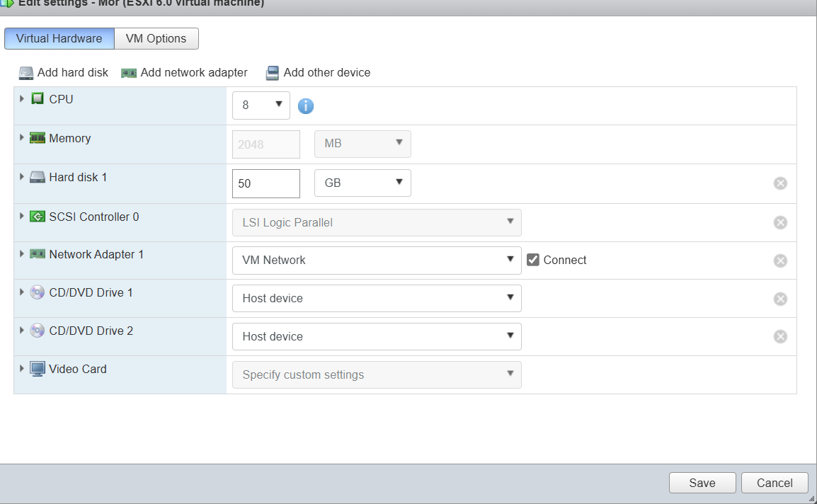817x504 pixels.
Task: Open the Memory unit MB dropdown
Action: pyautogui.click(x=362, y=144)
